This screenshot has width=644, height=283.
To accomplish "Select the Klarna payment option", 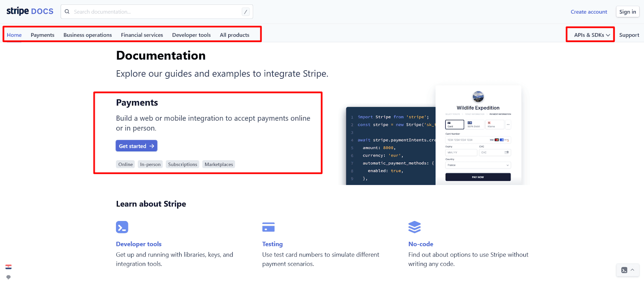I will point(494,124).
